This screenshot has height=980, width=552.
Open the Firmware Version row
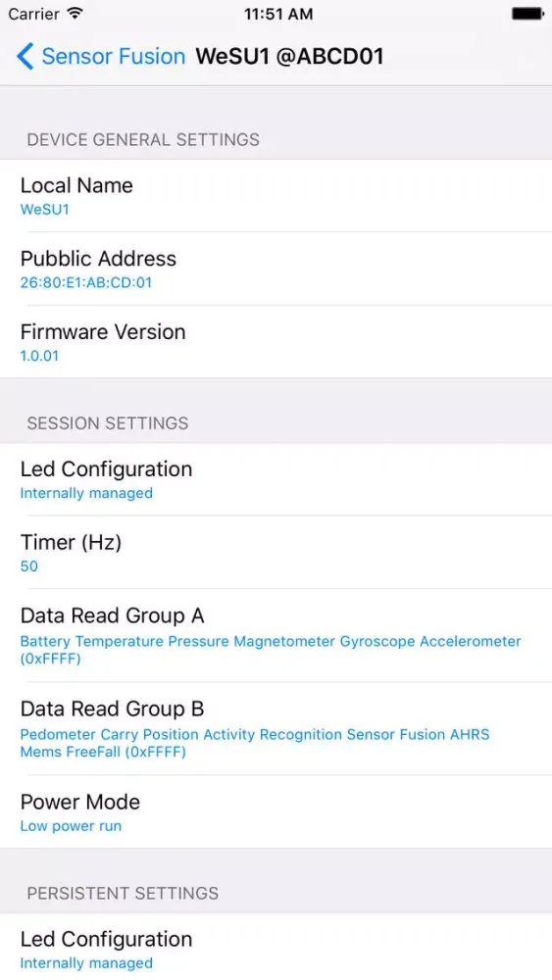coord(276,342)
